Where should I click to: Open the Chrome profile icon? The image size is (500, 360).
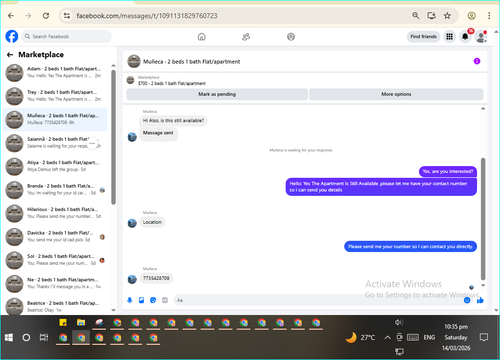point(471,15)
